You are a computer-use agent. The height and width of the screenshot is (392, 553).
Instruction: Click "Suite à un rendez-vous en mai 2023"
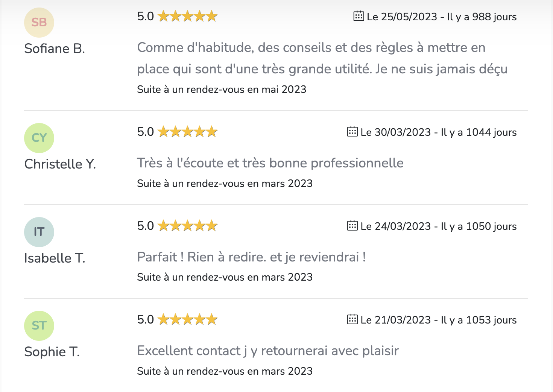click(222, 90)
